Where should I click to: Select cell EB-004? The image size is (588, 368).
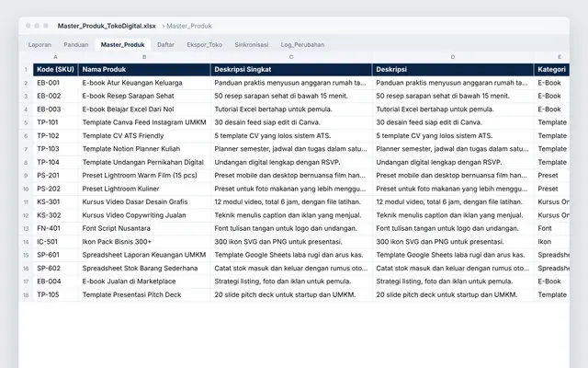pos(55,282)
